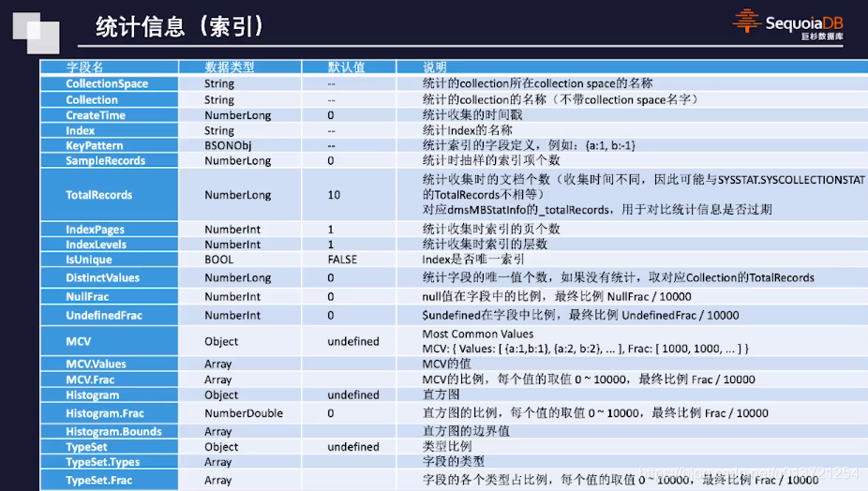Click the 'CreateTime' field name
The width and height of the screenshot is (868, 491).
click(96, 115)
